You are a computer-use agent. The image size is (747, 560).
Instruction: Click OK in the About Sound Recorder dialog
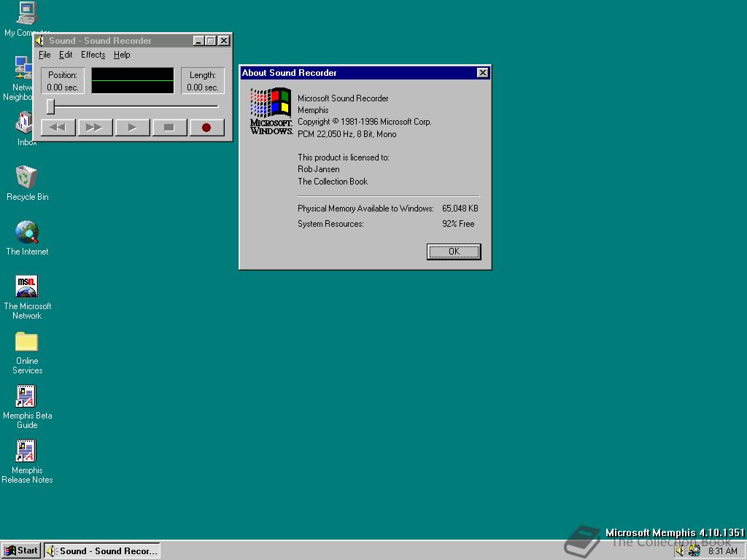pyautogui.click(x=453, y=251)
